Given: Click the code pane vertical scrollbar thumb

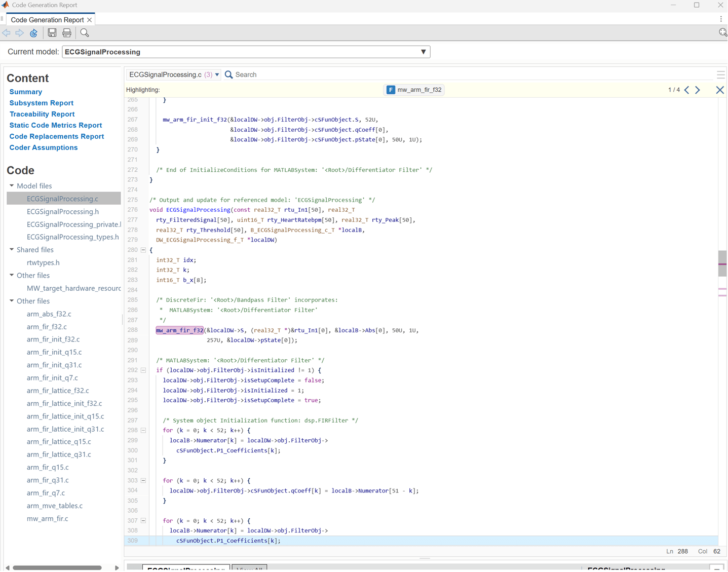Looking at the screenshot, I should [722, 263].
